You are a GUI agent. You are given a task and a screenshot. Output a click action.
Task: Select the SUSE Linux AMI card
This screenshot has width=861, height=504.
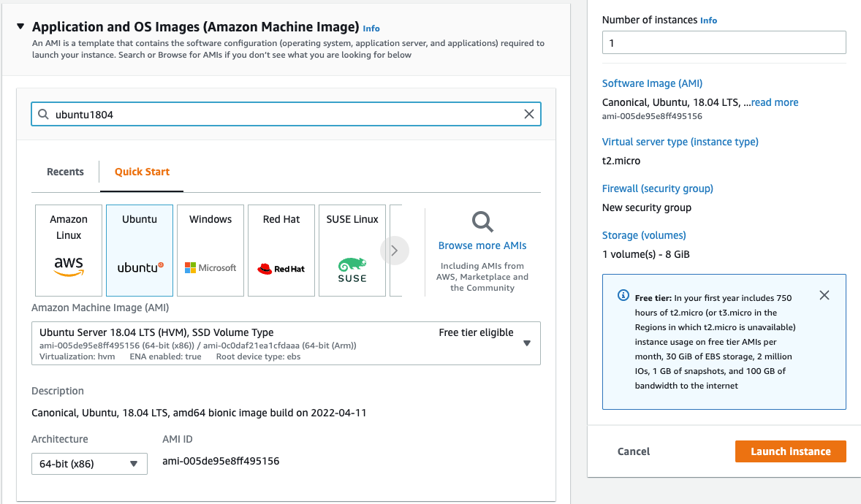tap(352, 250)
